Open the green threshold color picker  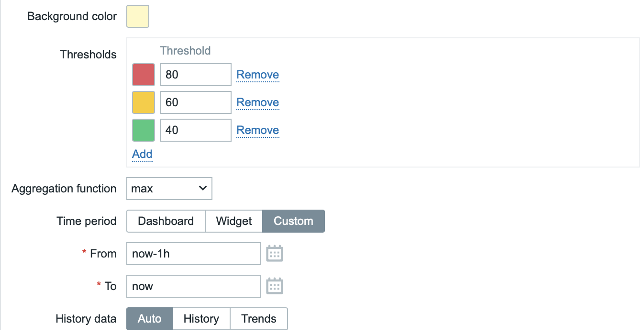(144, 130)
